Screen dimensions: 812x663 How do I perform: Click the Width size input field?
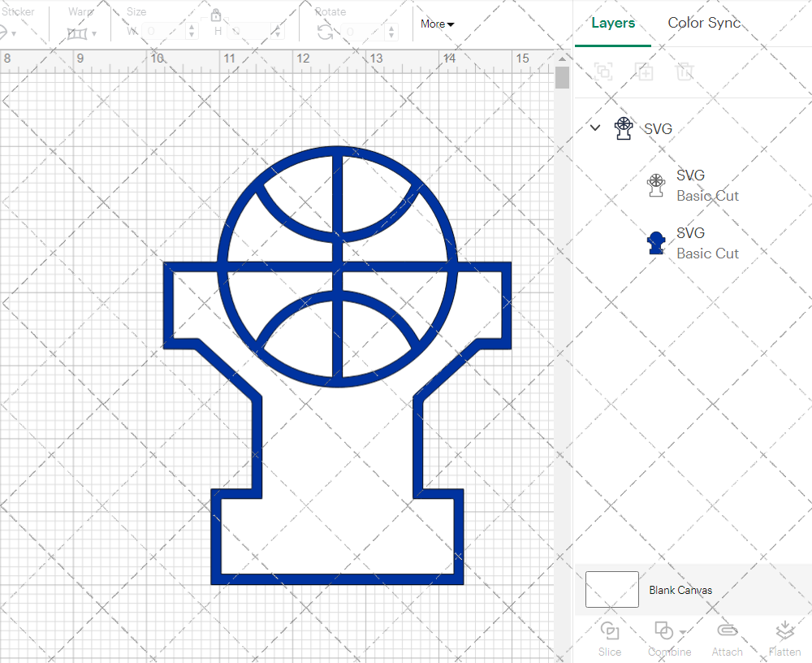pos(165,32)
